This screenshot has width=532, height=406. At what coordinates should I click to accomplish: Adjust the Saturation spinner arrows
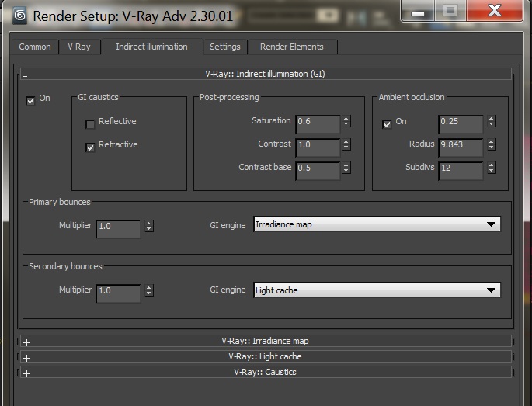[346, 121]
